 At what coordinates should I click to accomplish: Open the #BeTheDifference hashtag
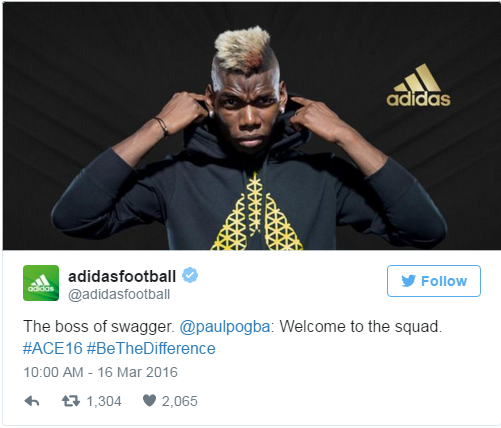point(151,349)
